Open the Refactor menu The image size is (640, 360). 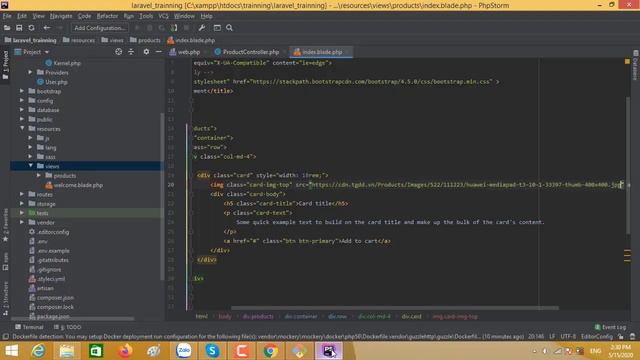(x=107, y=16)
